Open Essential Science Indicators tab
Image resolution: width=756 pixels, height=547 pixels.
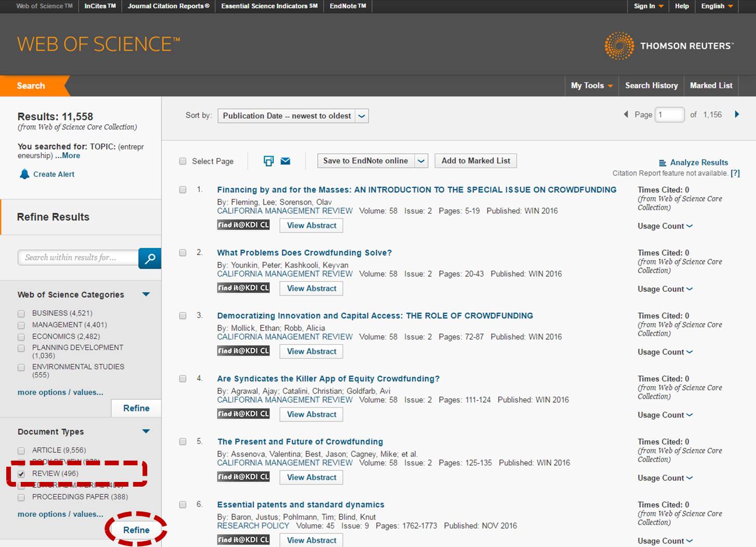pyautogui.click(x=270, y=6)
